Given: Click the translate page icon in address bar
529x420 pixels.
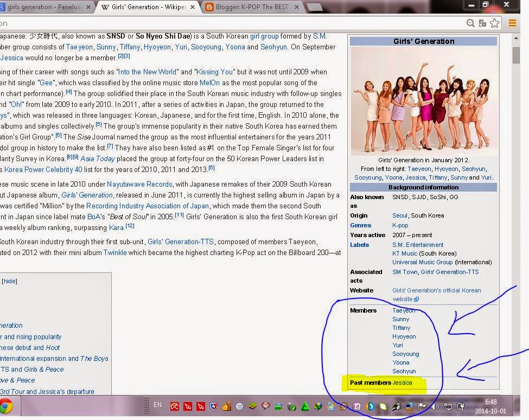Looking at the screenshot, I should [482, 23].
